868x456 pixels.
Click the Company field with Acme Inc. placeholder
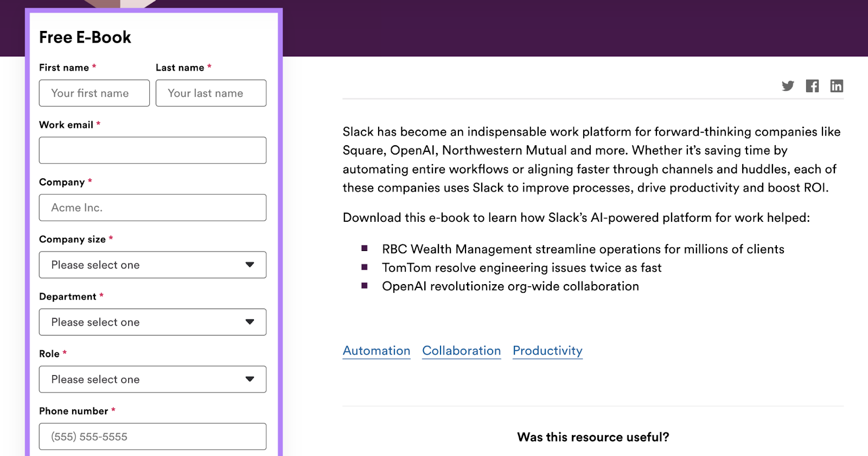pyautogui.click(x=152, y=208)
